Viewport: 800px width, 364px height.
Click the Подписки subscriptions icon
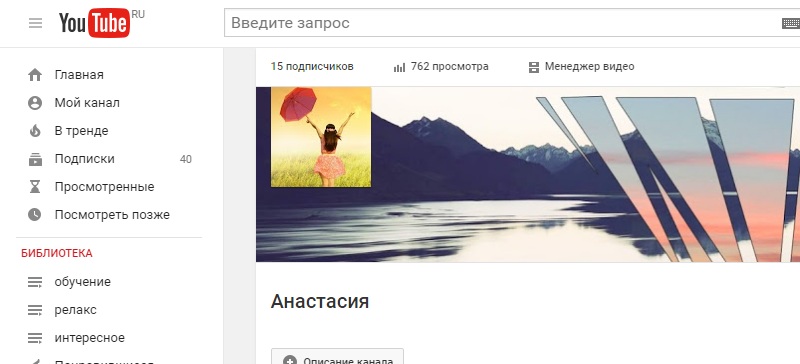[x=35, y=159]
